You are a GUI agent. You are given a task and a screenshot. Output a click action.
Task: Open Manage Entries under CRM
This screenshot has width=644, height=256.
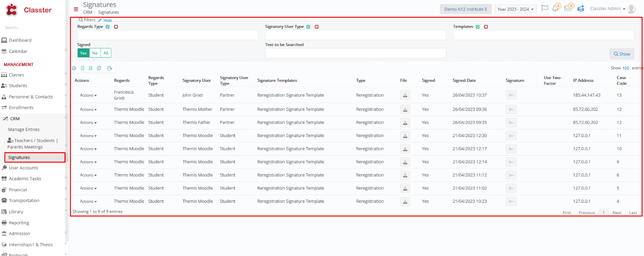pos(24,129)
